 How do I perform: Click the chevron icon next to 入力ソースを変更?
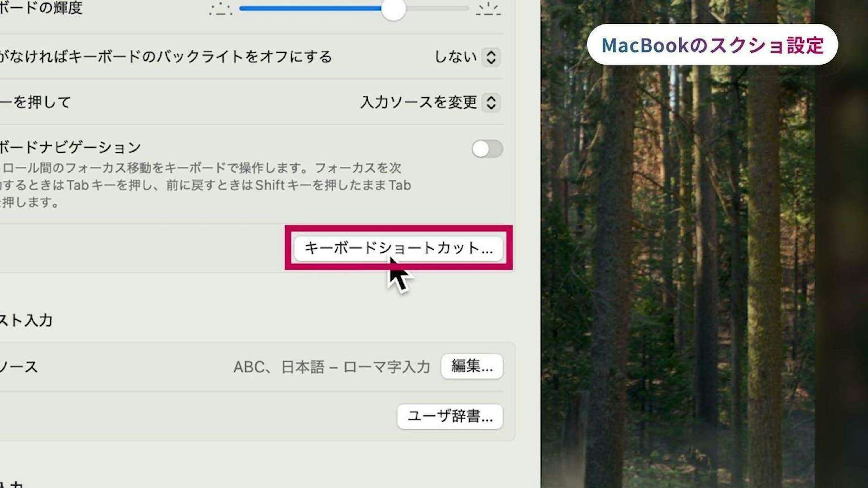[x=491, y=102]
